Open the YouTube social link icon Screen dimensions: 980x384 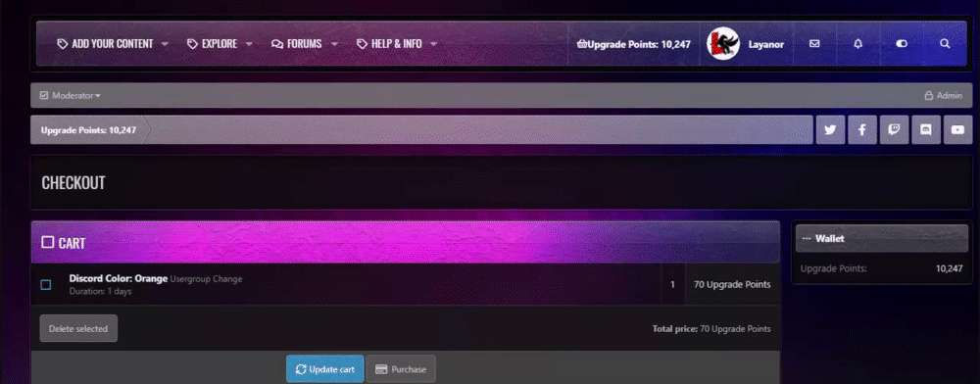click(957, 130)
